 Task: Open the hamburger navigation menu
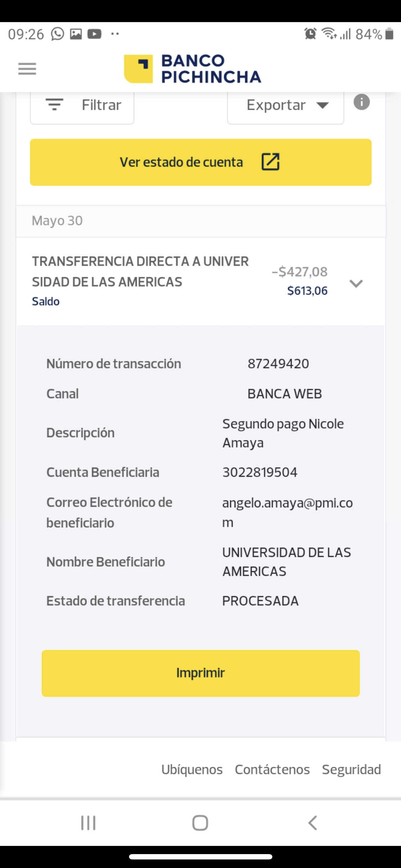[27, 68]
